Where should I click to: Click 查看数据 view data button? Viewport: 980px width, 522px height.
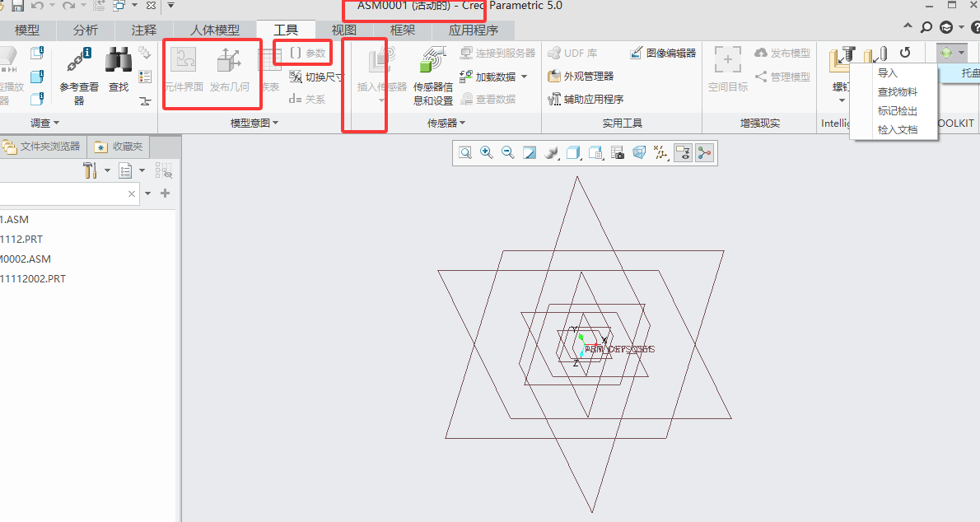488,99
